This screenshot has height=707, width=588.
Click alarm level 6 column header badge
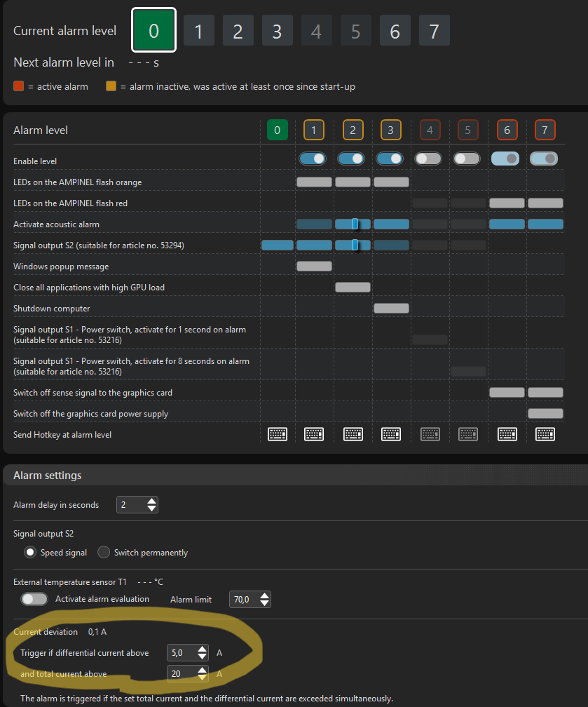pyautogui.click(x=507, y=130)
